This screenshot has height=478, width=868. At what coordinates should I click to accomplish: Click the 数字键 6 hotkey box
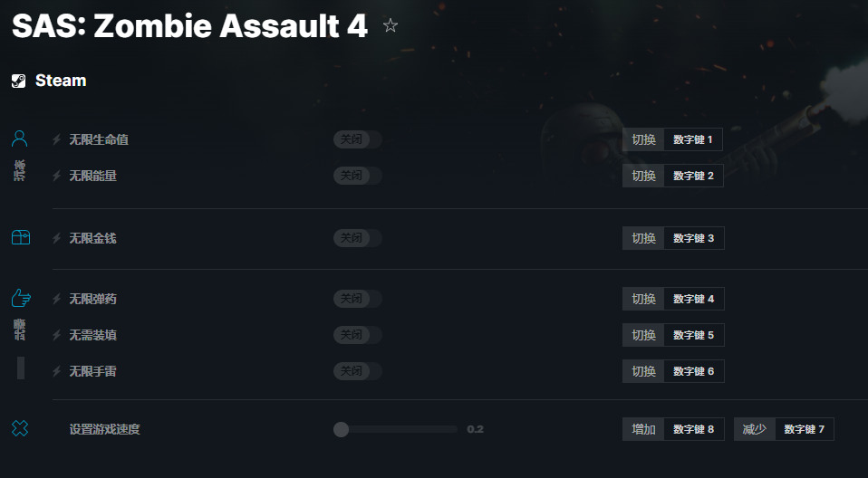694,371
